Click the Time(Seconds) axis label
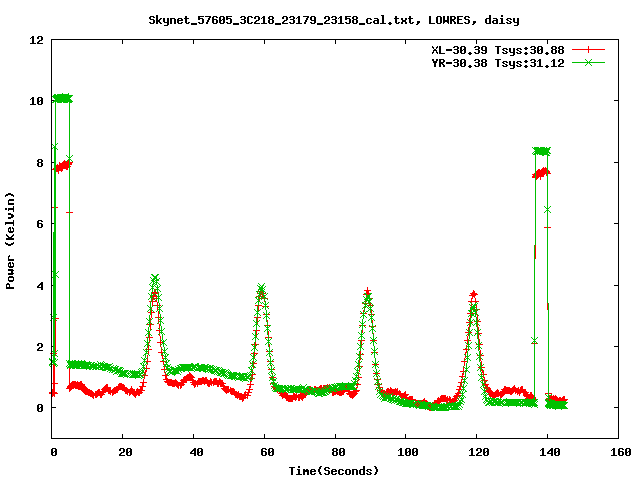Screen dimensions: 640x480 [333, 471]
